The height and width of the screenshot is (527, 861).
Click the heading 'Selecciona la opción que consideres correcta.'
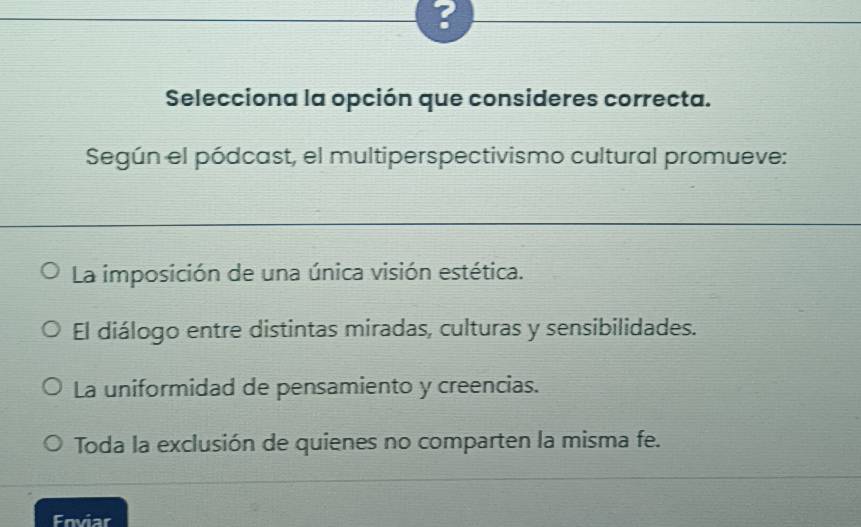438,99
